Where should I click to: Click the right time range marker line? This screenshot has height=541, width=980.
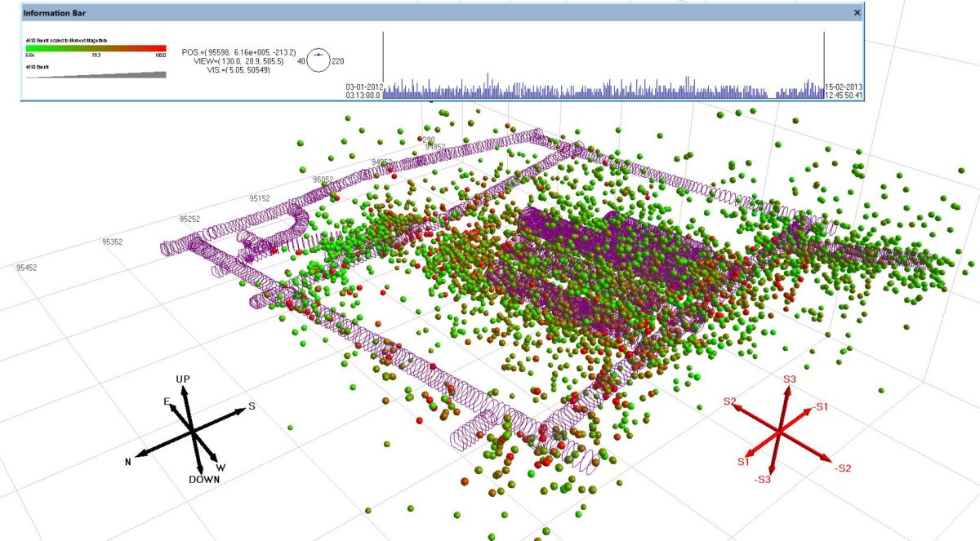click(824, 65)
